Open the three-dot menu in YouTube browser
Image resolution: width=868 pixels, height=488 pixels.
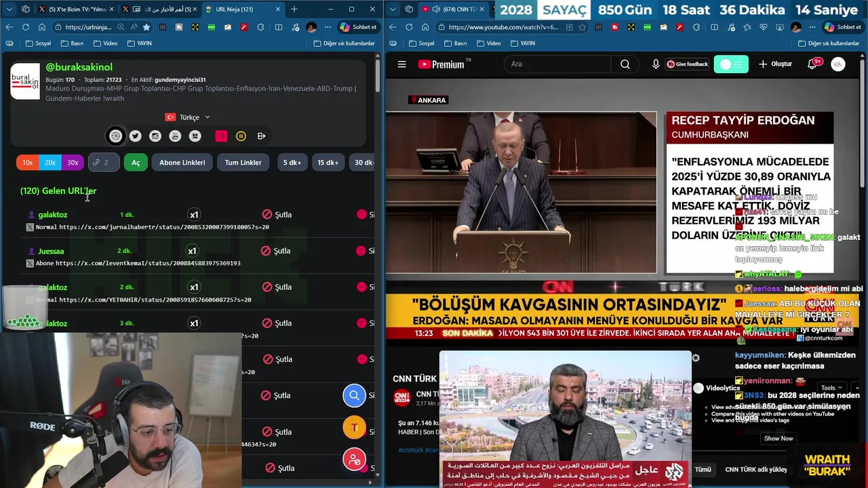812,27
